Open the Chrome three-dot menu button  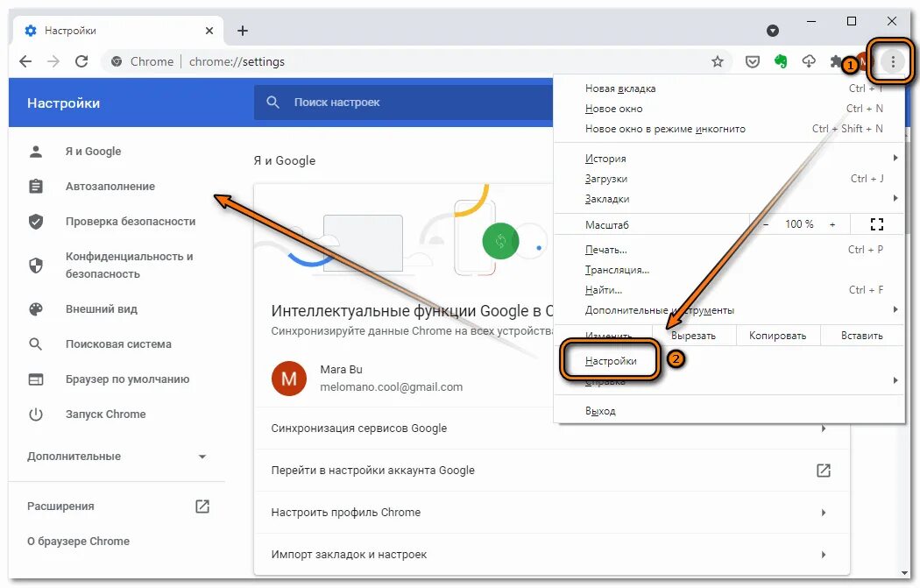click(893, 61)
